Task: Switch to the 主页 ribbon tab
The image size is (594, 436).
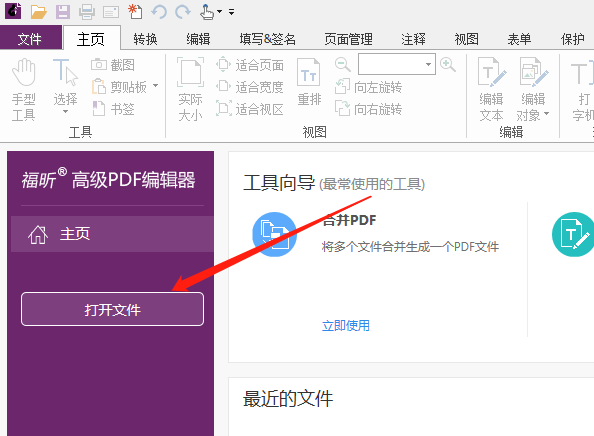Action: (91, 39)
